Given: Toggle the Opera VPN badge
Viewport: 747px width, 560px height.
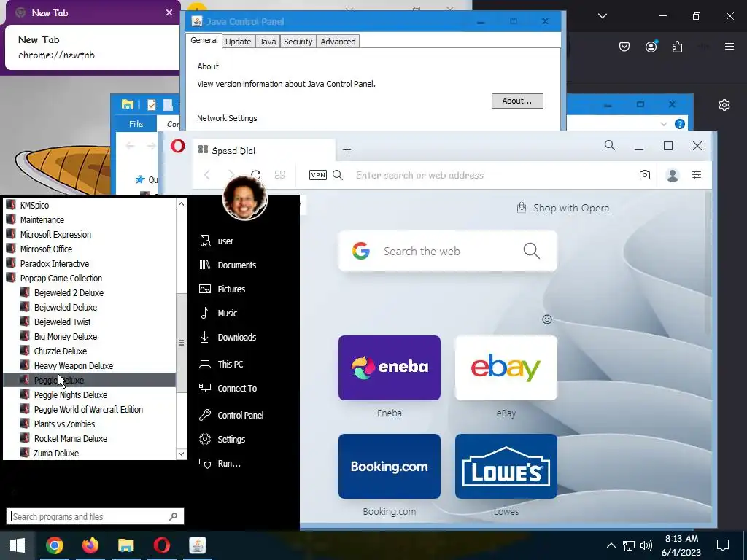Looking at the screenshot, I should (318, 175).
